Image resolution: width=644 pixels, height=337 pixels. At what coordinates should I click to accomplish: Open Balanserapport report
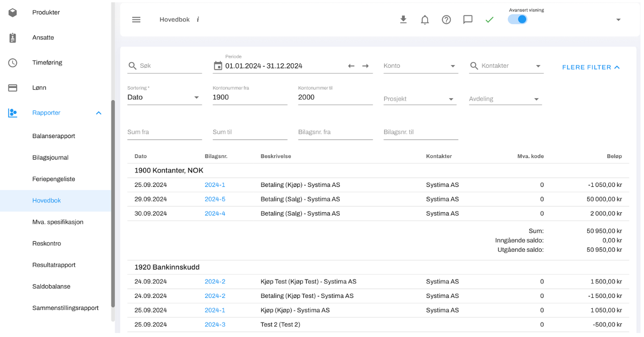(55, 136)
